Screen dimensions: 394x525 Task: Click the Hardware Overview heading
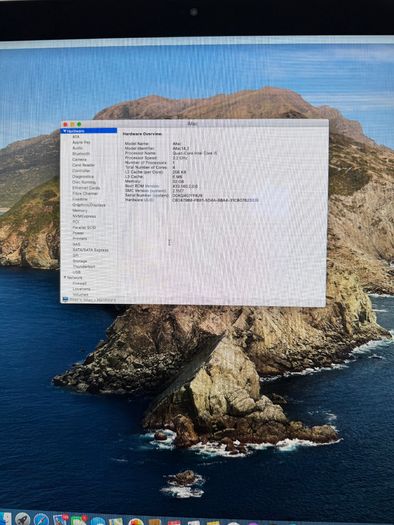(x=142, y=134)
